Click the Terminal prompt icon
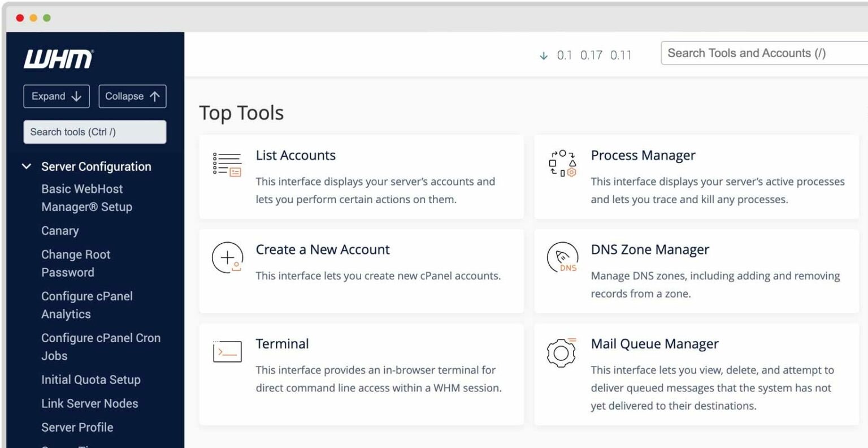The height and width of the screenshot is (448, 868). pos(226,351)
